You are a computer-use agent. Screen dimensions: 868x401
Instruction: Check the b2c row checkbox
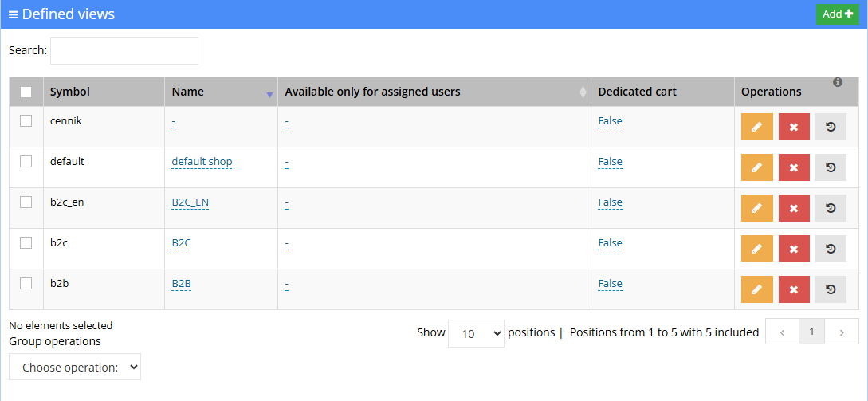tap(26, 242)
